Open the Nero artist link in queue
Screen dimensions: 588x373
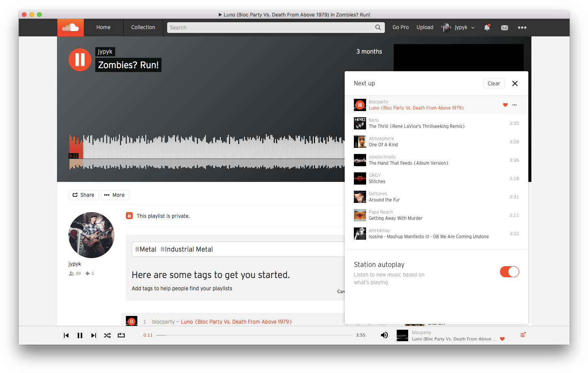click(x=374, y=120)
